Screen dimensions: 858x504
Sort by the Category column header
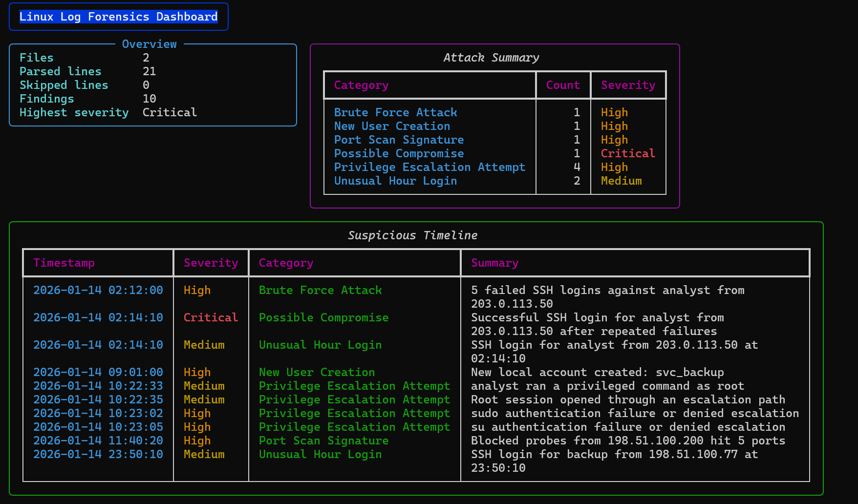click(361, 85)
